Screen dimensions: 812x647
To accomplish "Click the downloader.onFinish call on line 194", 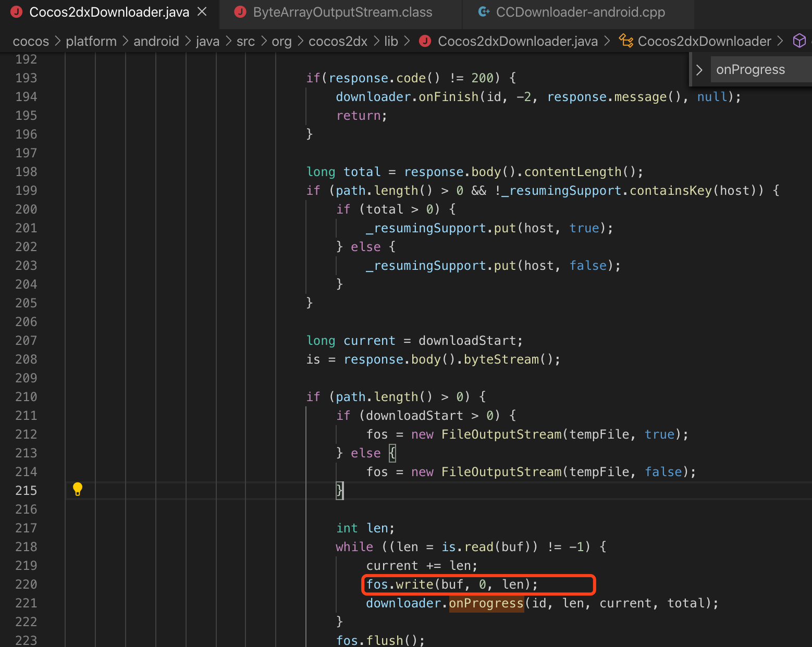I will [538, 97].
